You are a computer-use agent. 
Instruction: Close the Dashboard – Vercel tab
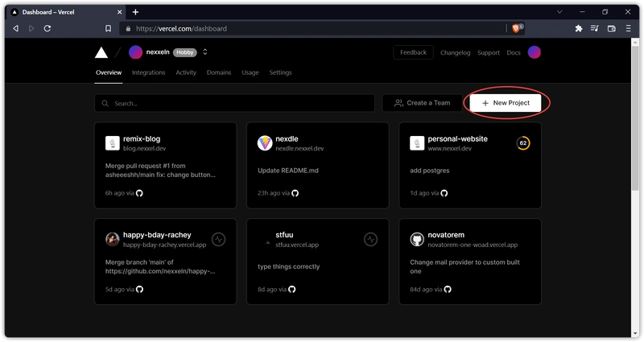119,12
